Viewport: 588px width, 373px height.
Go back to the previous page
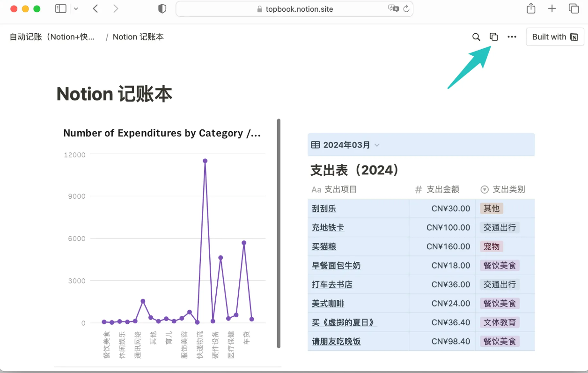[96, 8]
